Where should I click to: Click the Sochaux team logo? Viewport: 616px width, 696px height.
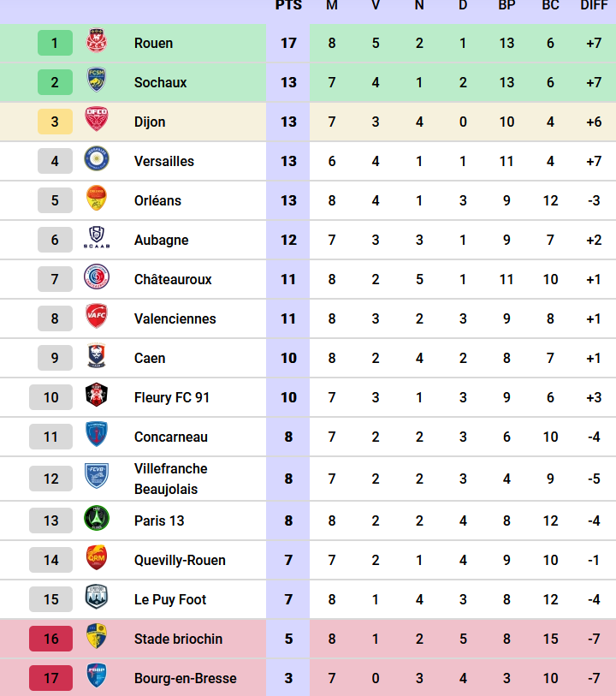pos(96,81)
